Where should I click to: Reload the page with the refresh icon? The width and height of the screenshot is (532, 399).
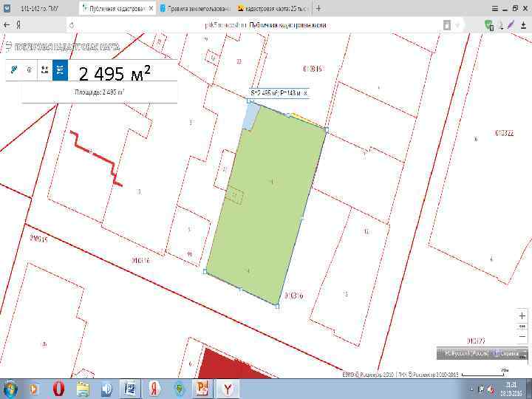click(x=72, y=25)
